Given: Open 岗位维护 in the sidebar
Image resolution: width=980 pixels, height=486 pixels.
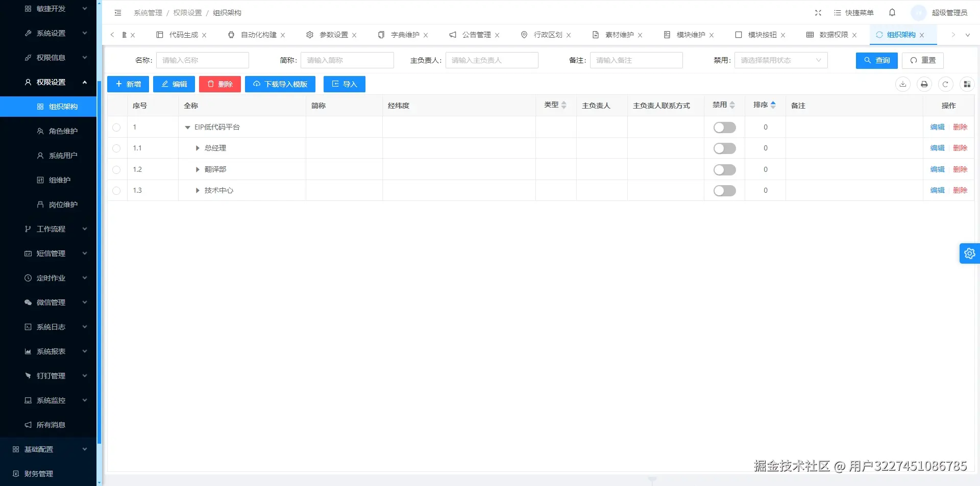Looking at the screenshot, I should coord(48,204).
